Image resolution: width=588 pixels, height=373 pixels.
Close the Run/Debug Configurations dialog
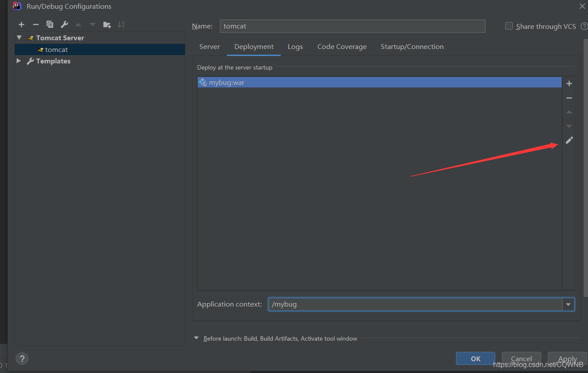[582, 6]
